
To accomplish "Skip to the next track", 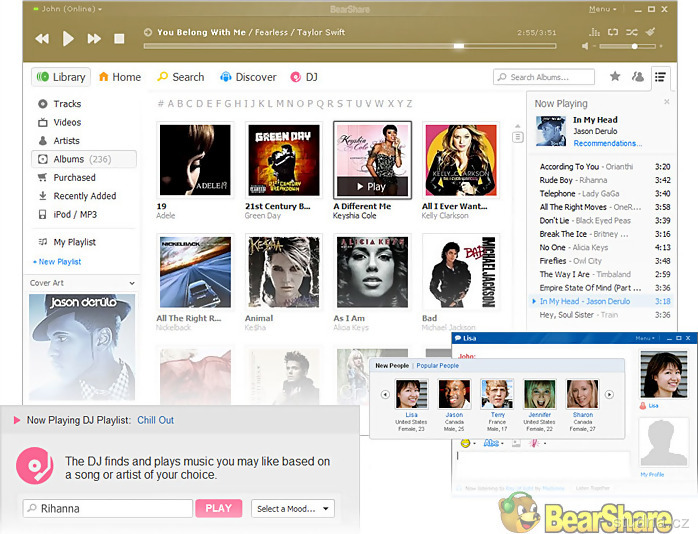I will (x=94, y=39).
